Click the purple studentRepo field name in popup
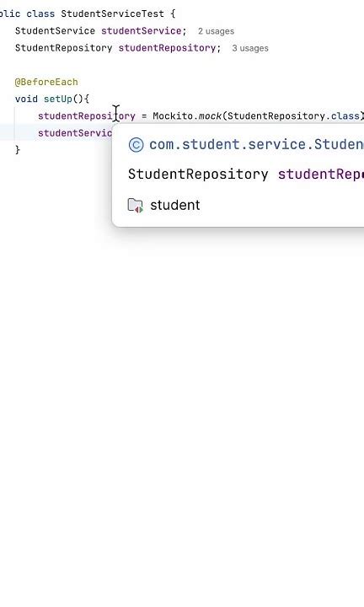The image size is (364, 607). click(321, 175)
